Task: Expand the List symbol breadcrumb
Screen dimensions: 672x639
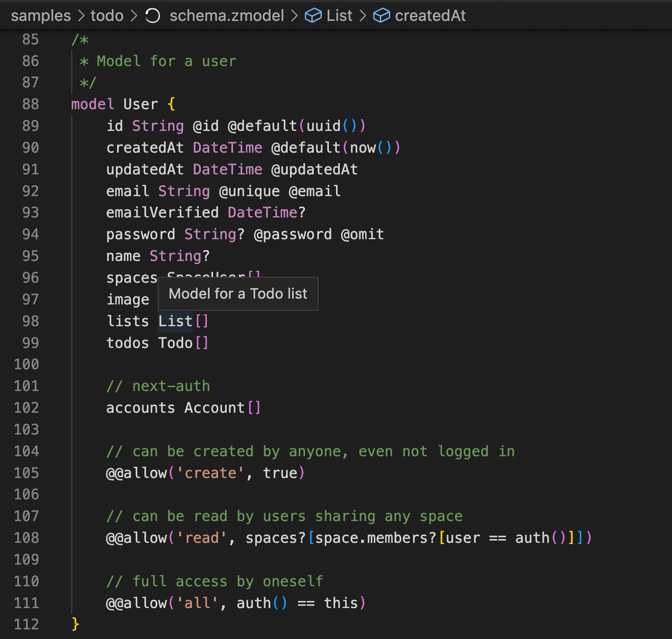Action: point(340,15)
